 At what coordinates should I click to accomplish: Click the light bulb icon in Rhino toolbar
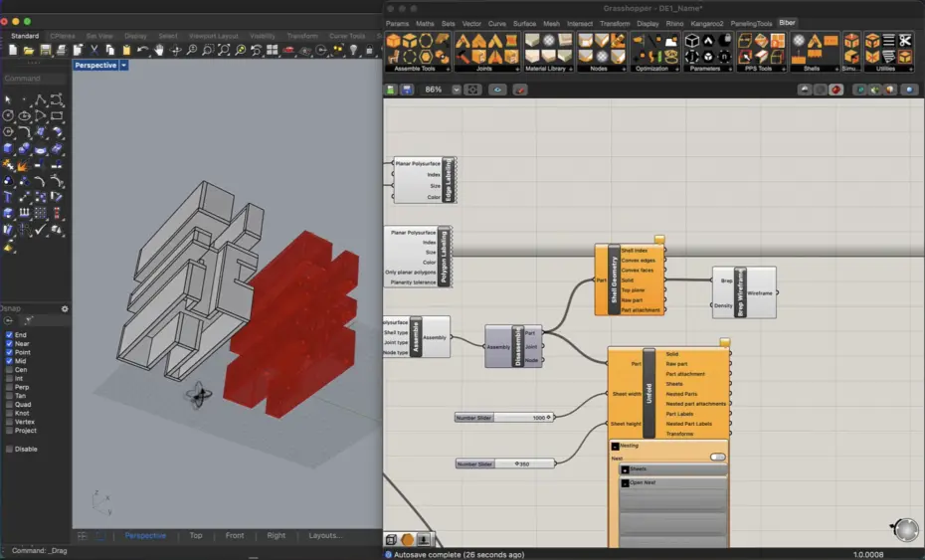tap(353, 51)
